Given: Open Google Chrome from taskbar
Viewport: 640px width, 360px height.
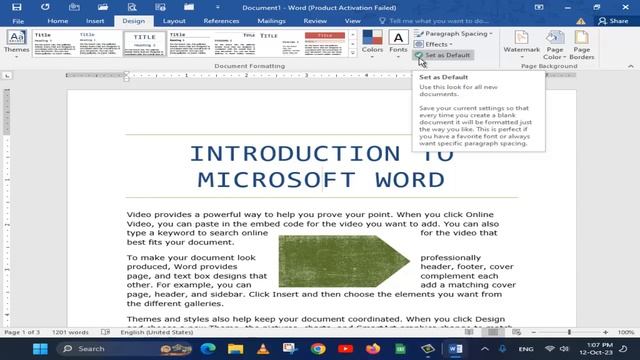Looking at the screenshot, I should (x=318, y=349).
